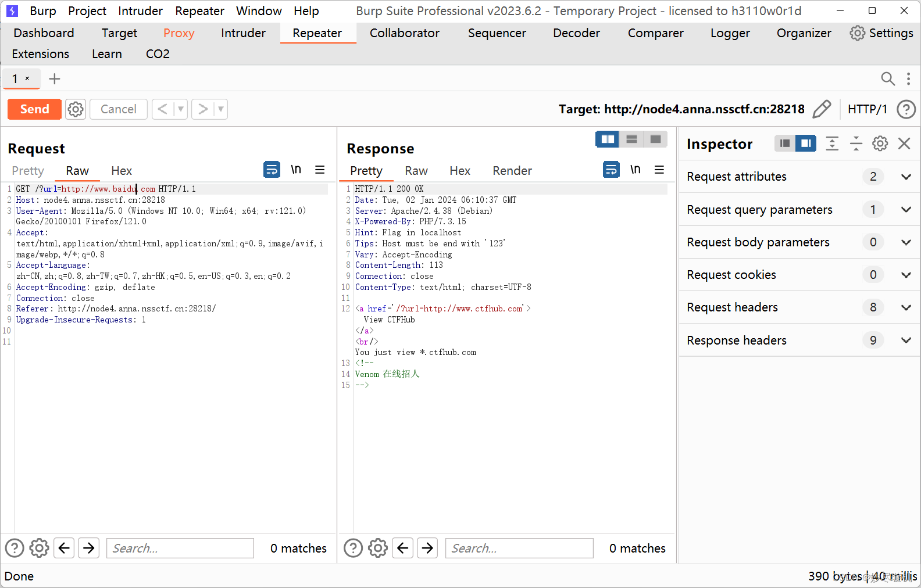Image resolution: width=921 pixels, height=588 pixels.
Task: Open response Render tab
Action: pos(512,171)
